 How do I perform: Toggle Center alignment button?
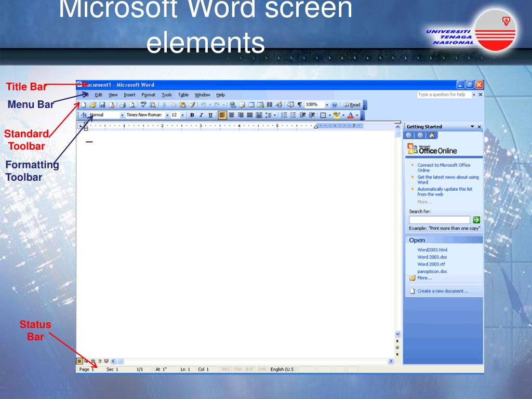pos(231,115)
